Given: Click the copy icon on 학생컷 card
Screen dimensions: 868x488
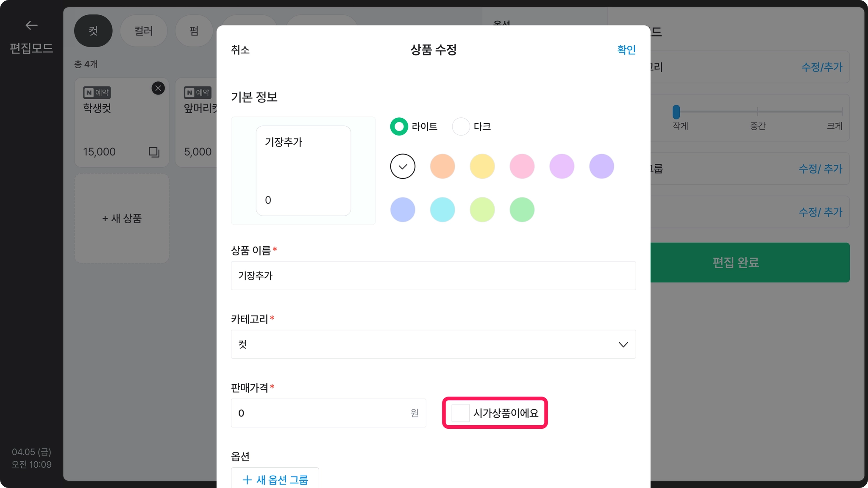Looking at the screenshot, I should coord(154,152).
